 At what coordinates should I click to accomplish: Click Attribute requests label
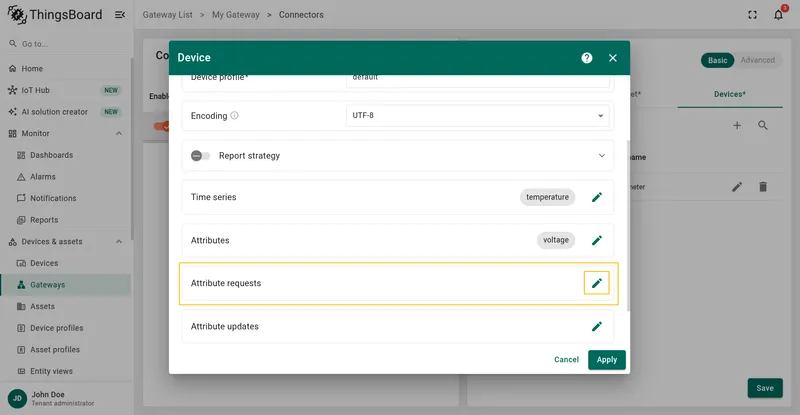[226, 283]
